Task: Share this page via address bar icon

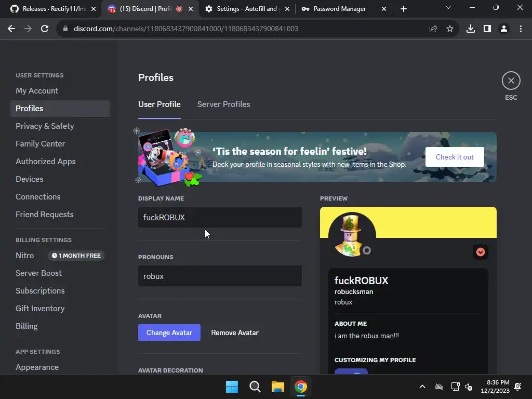Action: point(433,29)
